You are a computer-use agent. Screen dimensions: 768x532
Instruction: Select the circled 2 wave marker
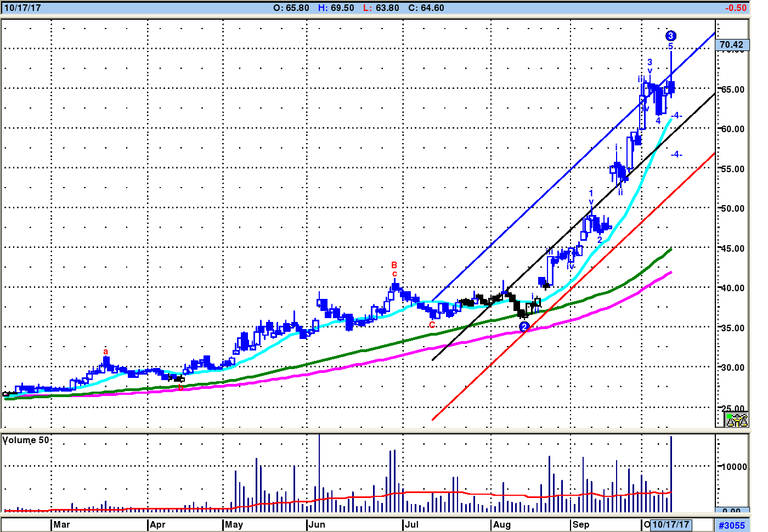tap(524, 327)
